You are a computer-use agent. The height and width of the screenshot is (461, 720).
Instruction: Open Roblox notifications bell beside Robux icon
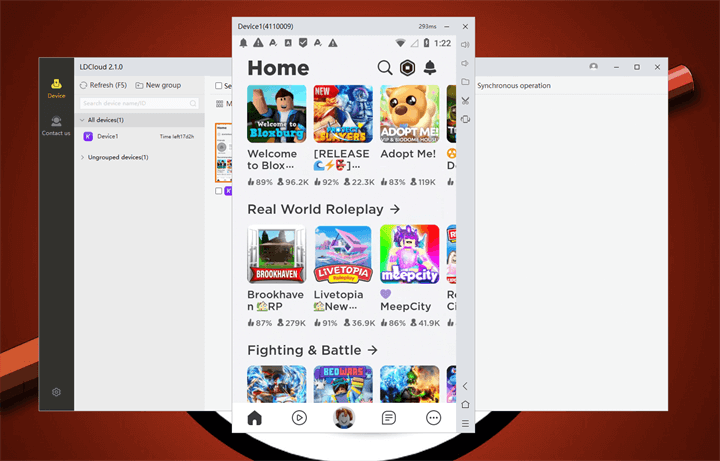tap(430, 68)
